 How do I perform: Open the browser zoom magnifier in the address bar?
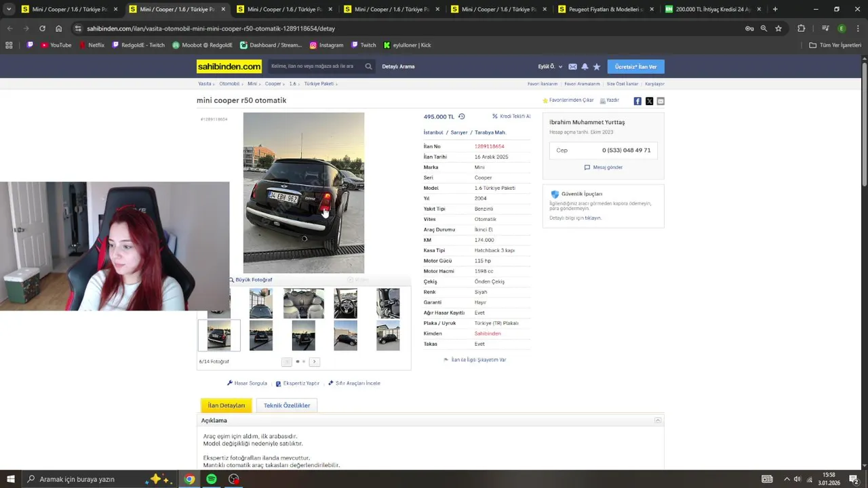point(764,28)
